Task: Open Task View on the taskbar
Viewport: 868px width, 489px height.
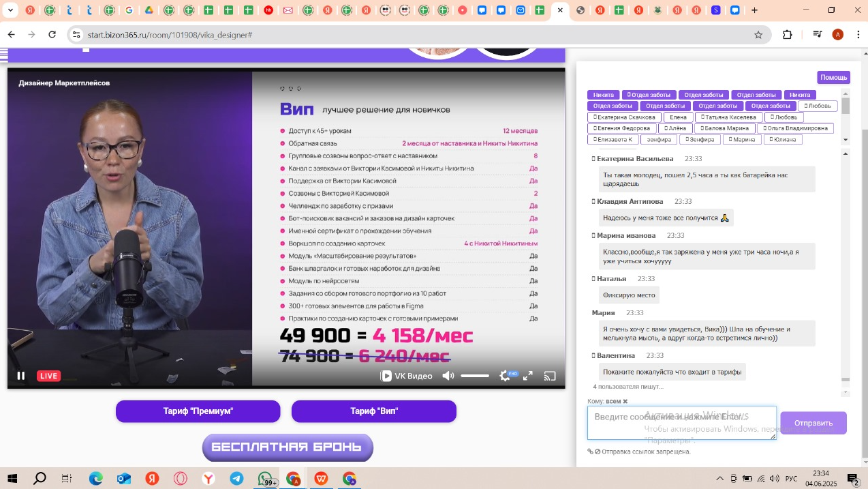Action: [x=67, y=479]
